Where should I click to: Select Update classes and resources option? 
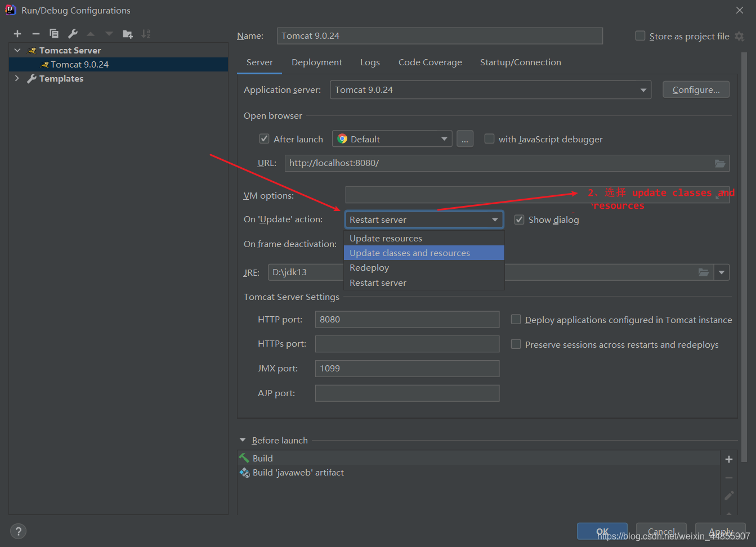(424, 253)
